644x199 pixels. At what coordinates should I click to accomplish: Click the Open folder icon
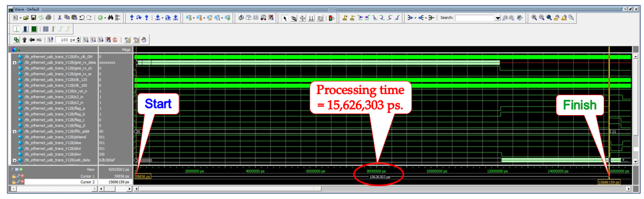pyautogui.click(x=26, y=17)
